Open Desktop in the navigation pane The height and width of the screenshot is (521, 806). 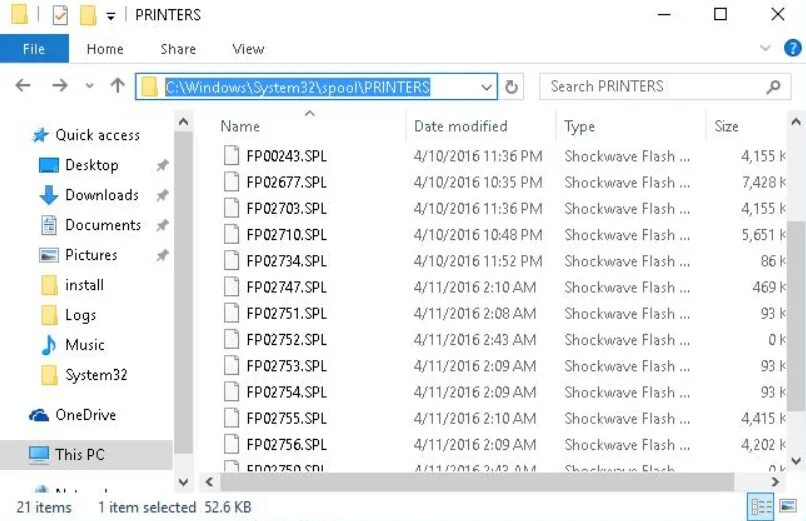[91, 165]
